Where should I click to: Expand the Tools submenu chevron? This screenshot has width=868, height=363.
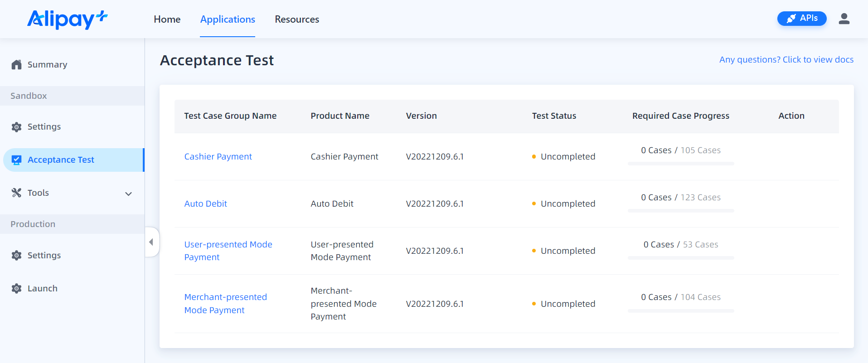(129, 194)
